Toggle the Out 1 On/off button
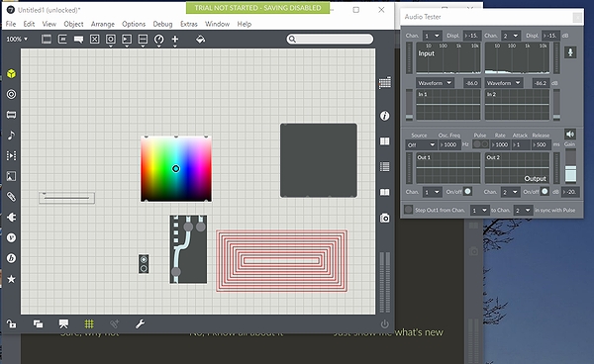Image resolution: width=594 pixels, height=364 pixels. click(x=468, y=192)
